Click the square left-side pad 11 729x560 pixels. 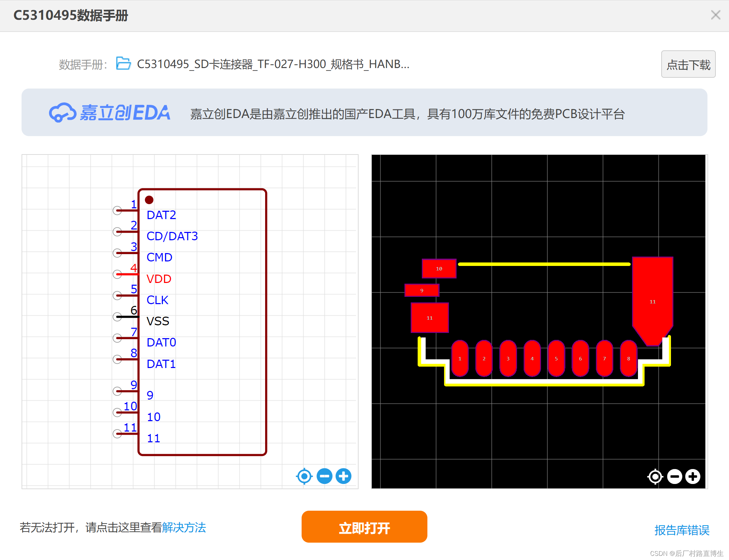pos(430,318)
